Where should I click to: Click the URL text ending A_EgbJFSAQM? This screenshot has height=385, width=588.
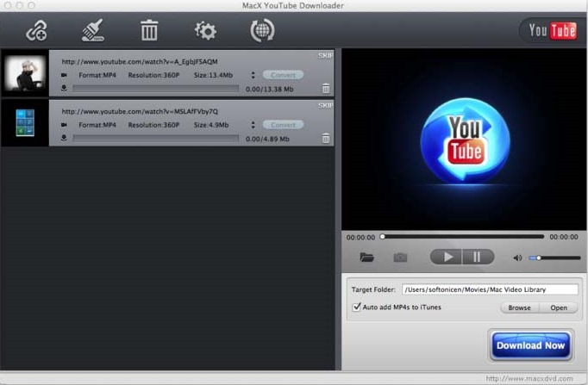pos(140,61)
